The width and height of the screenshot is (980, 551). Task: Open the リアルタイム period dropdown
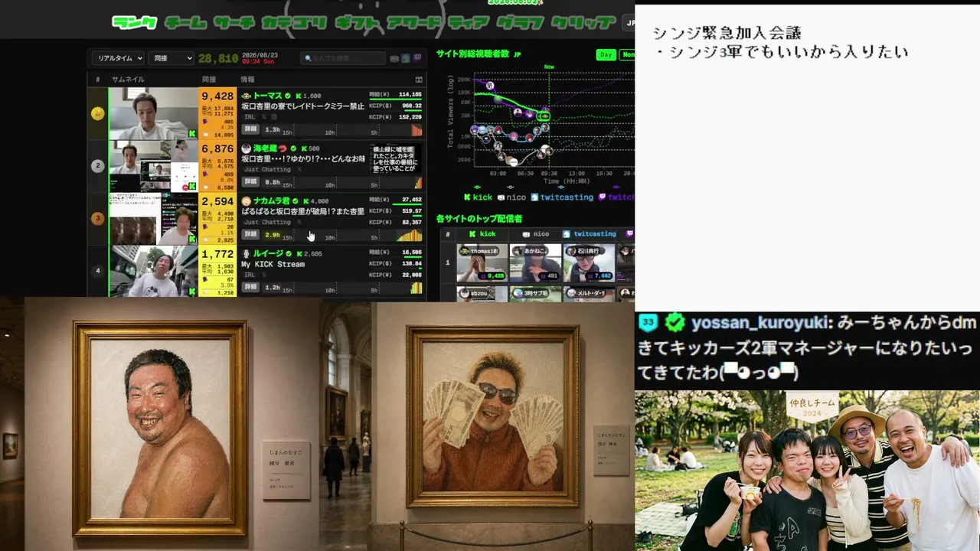coord(118,58)
